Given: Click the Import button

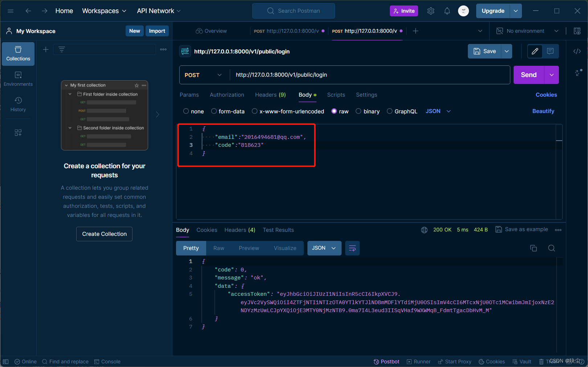Looking at the screenshot, I should (157, 31).
